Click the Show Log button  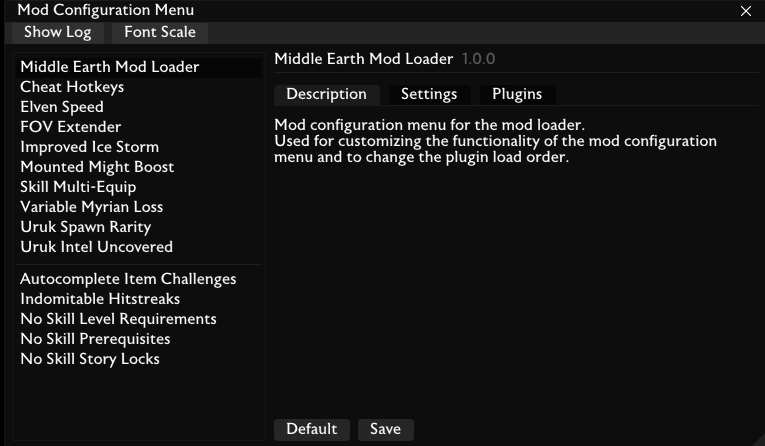coord(57,32)
